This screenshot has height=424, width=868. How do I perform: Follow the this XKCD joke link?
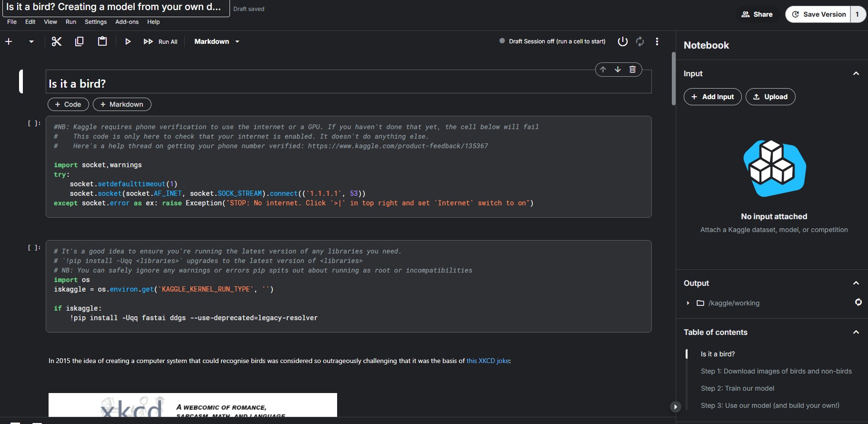488,361
